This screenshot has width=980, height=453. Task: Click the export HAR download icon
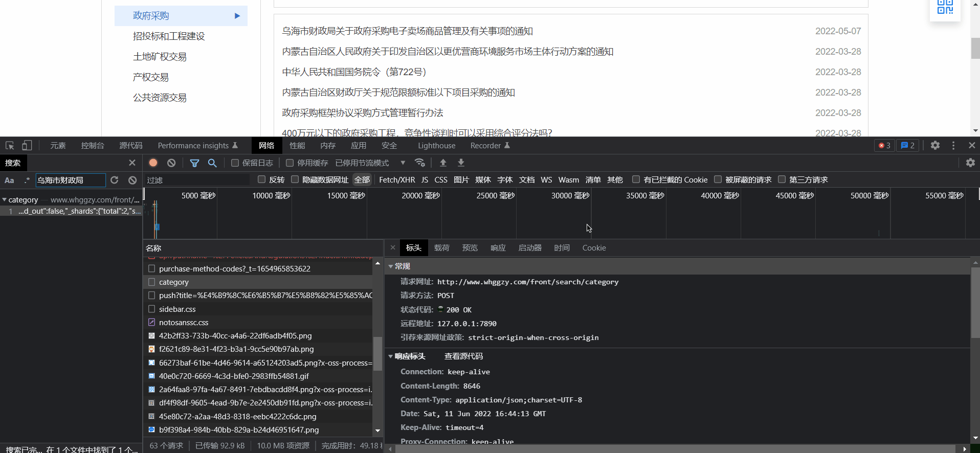click(x=461, y=163)
